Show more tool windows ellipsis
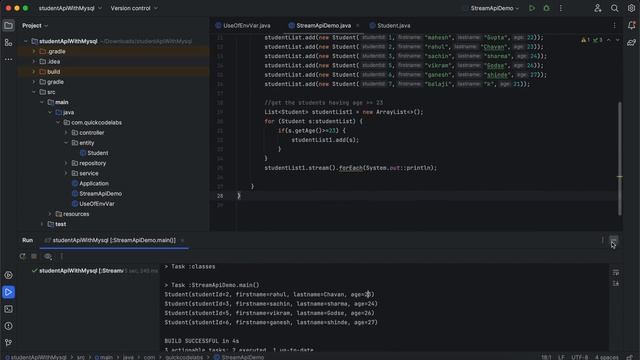Image resolution: width=640 pixels, height=360 pixels. pos(8,59)
